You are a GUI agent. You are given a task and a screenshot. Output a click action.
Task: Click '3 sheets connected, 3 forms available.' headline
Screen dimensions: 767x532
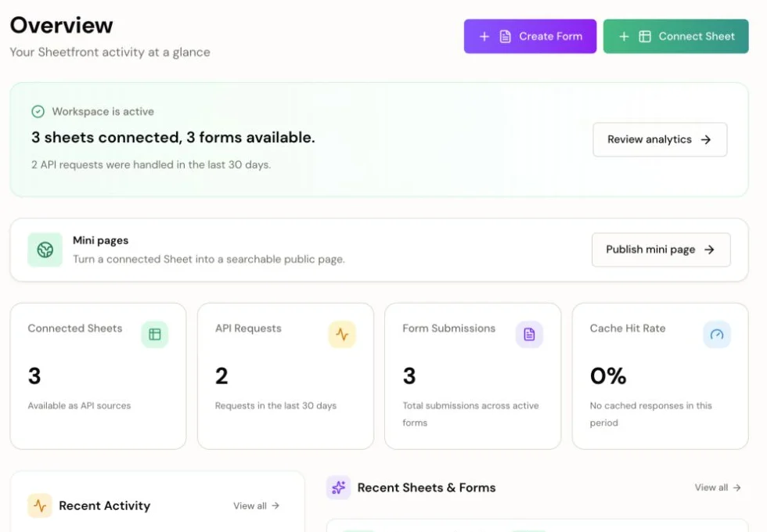click(173, 138)
